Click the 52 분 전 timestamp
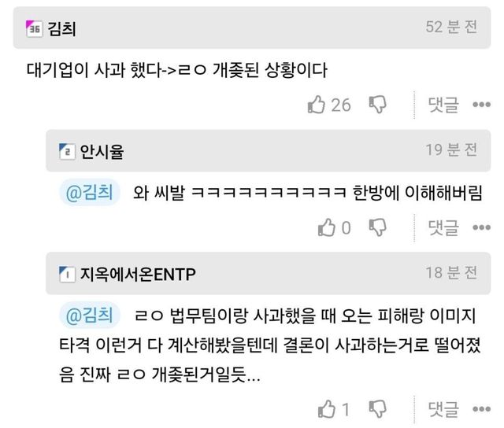This screenshot has width=504, height=428. (451, 27)
